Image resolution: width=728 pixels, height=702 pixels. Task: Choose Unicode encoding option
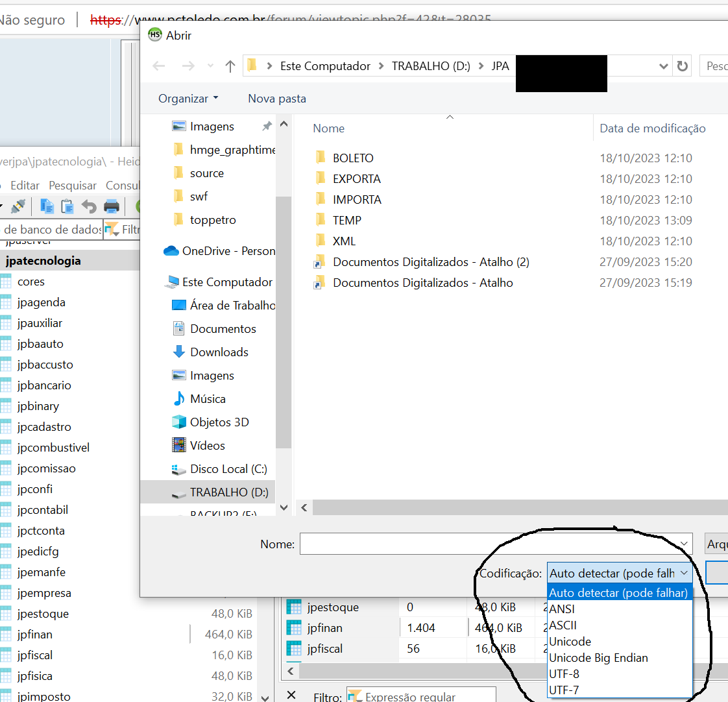[620, 642]
